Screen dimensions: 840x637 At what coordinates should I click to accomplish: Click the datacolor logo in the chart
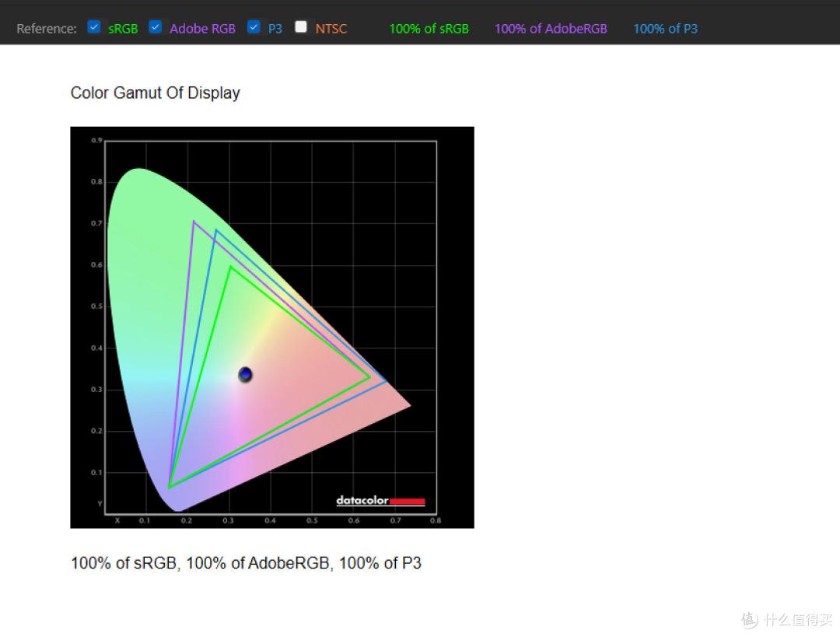click(380, 500)
